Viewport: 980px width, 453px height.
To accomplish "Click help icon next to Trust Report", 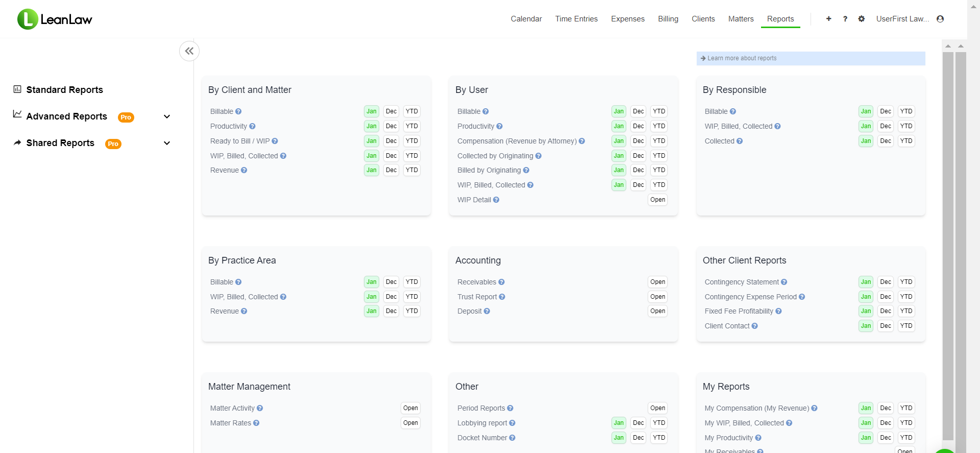I will [x=502, y=297].
